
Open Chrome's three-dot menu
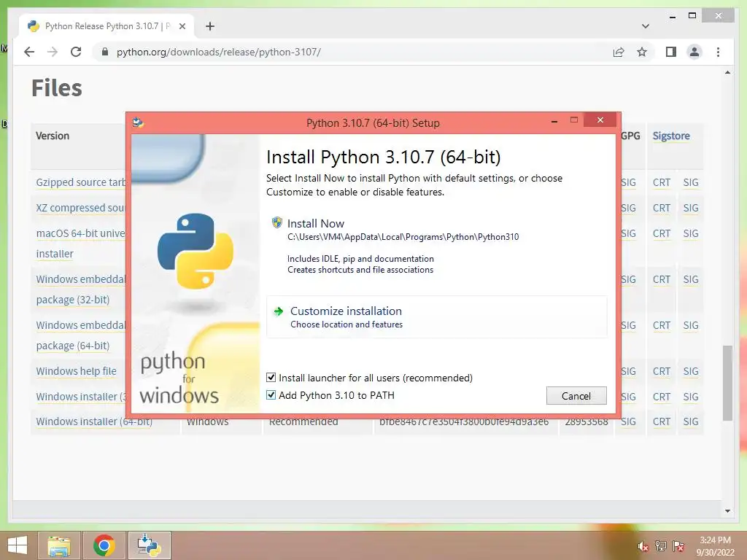point(718,52)
